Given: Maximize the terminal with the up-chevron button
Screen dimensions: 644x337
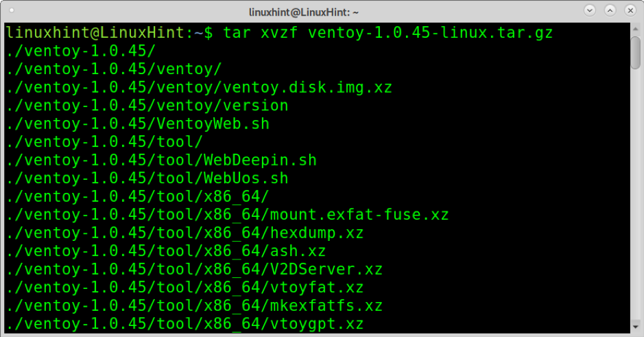Looking at the screenshot, I should (x=610, y=11).
